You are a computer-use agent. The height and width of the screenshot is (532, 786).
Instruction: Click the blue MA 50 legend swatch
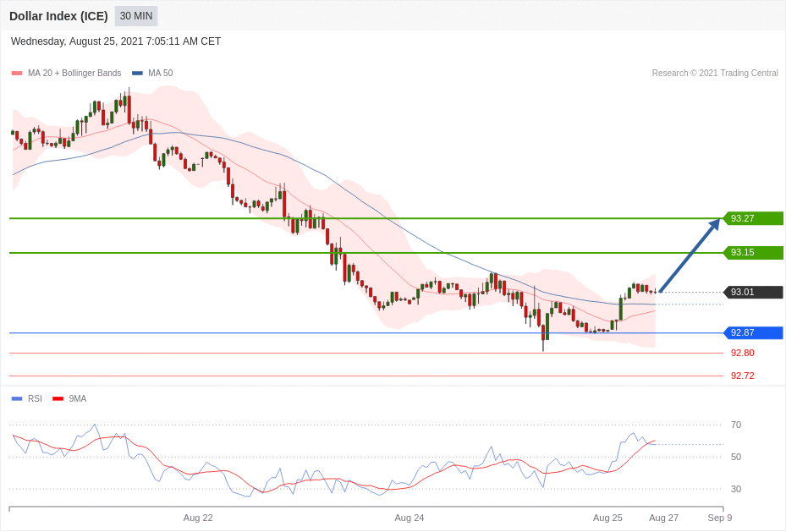[x=137, y=73]
